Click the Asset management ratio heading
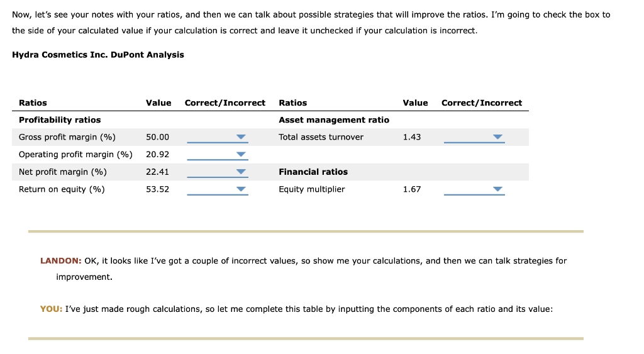The width and height of the screenshot is (644, 354). 334,120
